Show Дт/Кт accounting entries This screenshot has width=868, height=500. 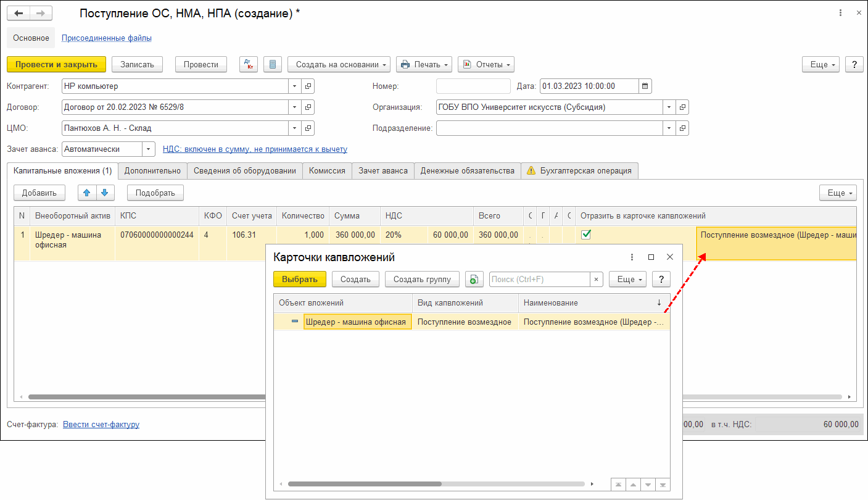[249, 64]
